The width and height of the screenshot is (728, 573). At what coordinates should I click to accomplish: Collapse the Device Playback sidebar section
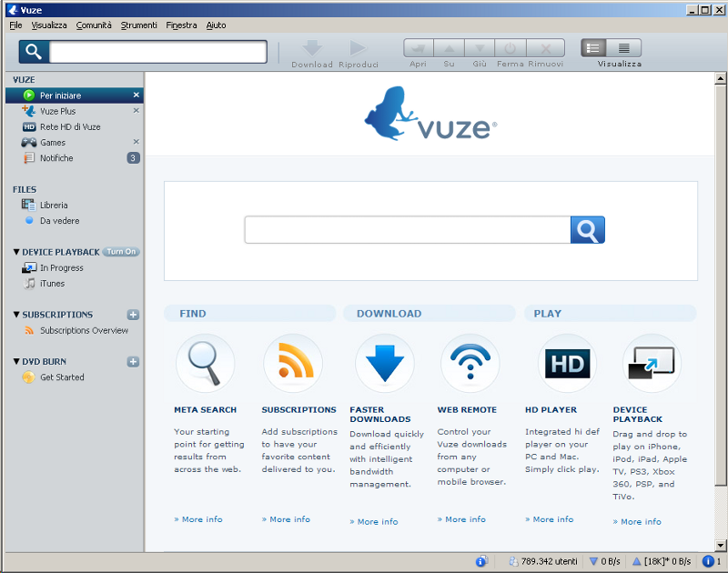16,252
